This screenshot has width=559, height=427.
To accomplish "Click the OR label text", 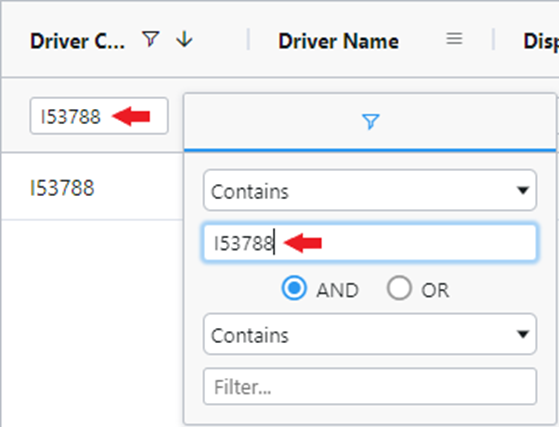I will [435, 290].
